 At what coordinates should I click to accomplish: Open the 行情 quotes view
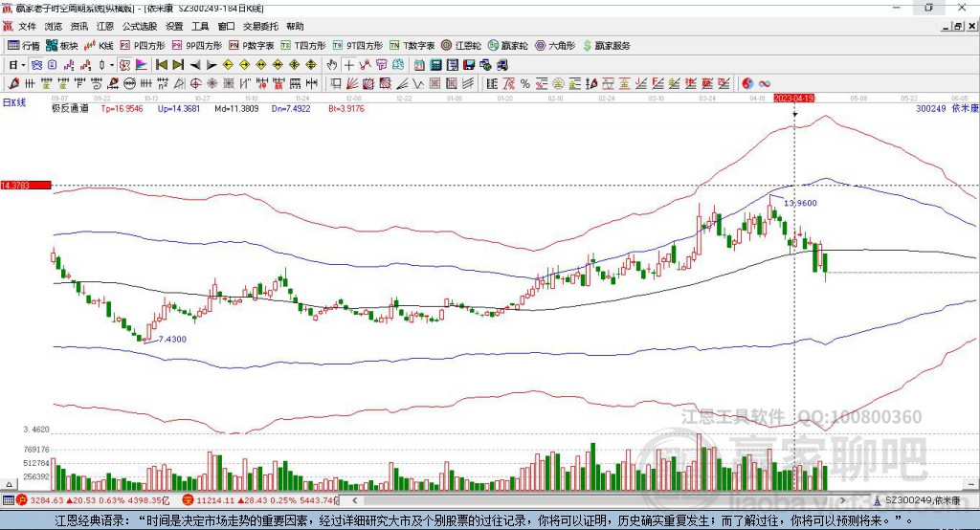[x=23, y=46]
